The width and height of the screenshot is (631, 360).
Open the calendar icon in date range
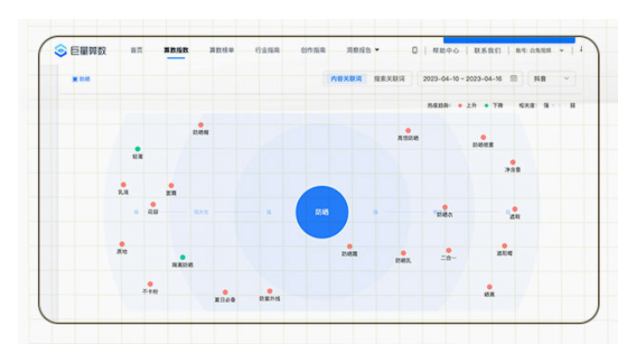(513, 78)
